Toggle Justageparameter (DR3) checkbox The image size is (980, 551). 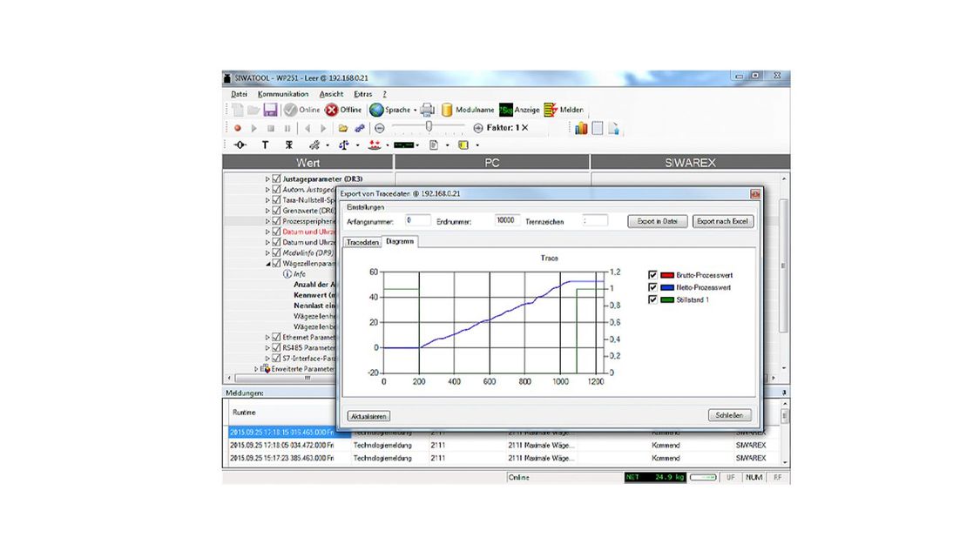click(x=276, y=178)
